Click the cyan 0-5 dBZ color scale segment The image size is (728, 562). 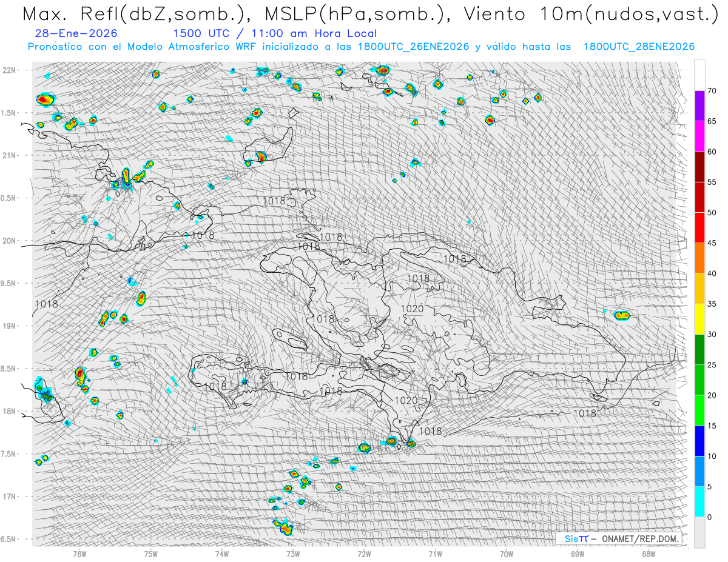[x=699, y=501]
